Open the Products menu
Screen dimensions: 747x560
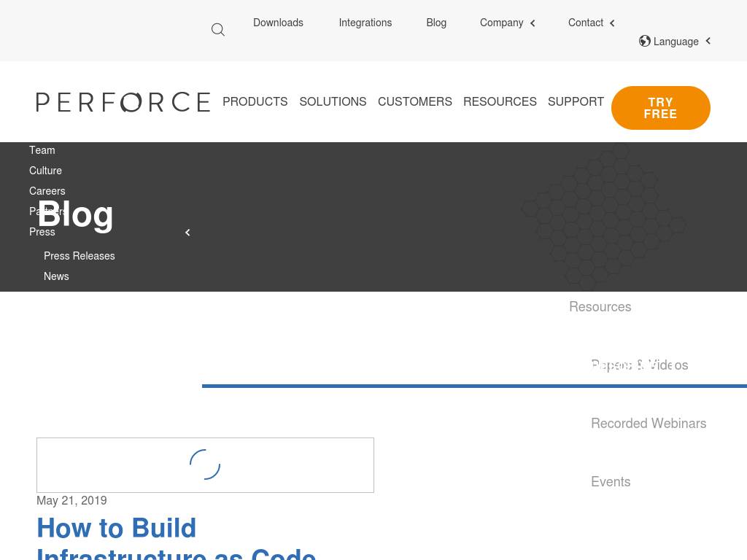point(255,101)
